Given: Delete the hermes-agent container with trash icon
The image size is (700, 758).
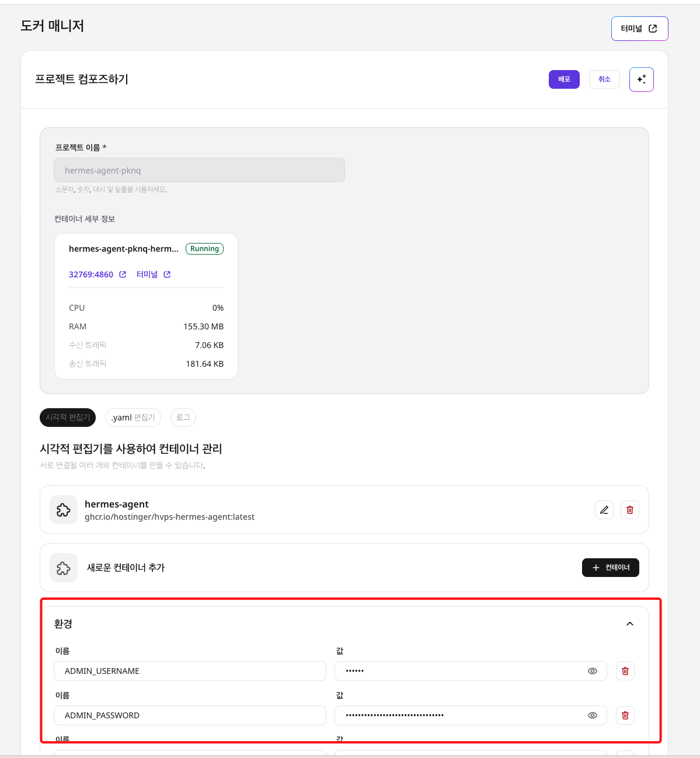Looking at the screenshot, I should coord(630,510).
